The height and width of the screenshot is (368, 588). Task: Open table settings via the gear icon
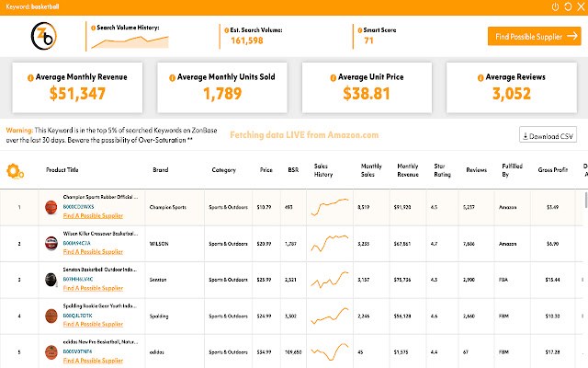pyautogui.click(x=15, y=170)
